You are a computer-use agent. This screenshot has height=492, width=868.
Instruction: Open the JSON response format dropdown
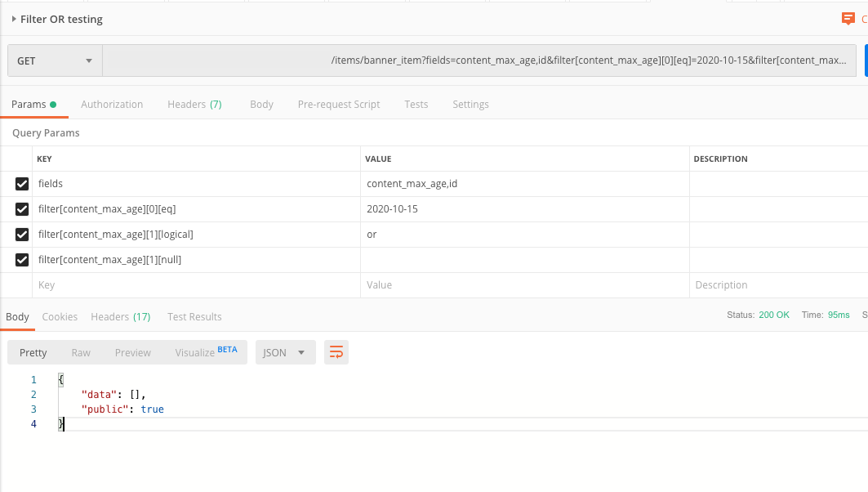coord(285,351)
